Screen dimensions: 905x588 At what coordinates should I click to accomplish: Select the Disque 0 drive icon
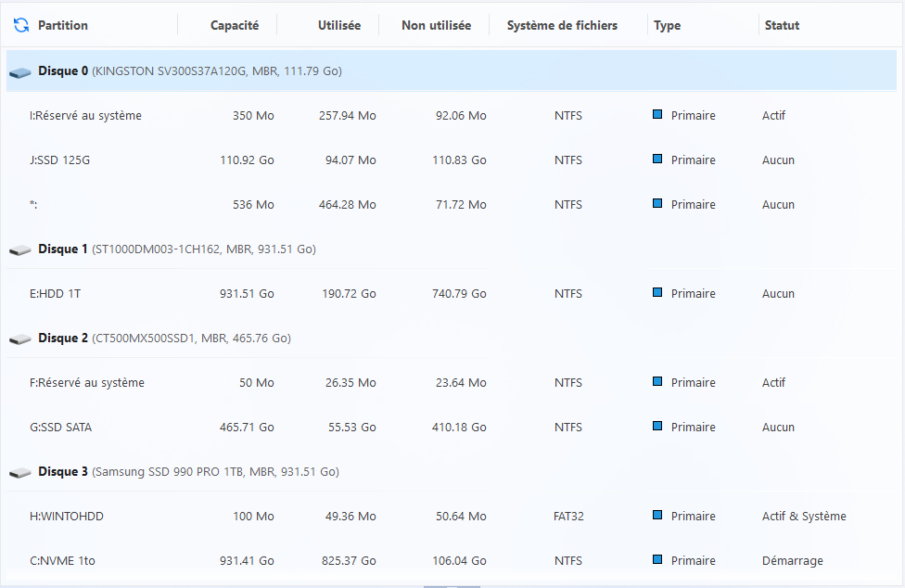pyautogui.click(x=20, y=72)
